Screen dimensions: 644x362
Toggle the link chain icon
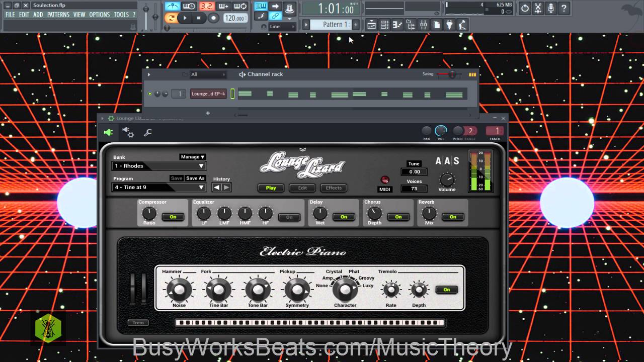click(x=275, y=17)
